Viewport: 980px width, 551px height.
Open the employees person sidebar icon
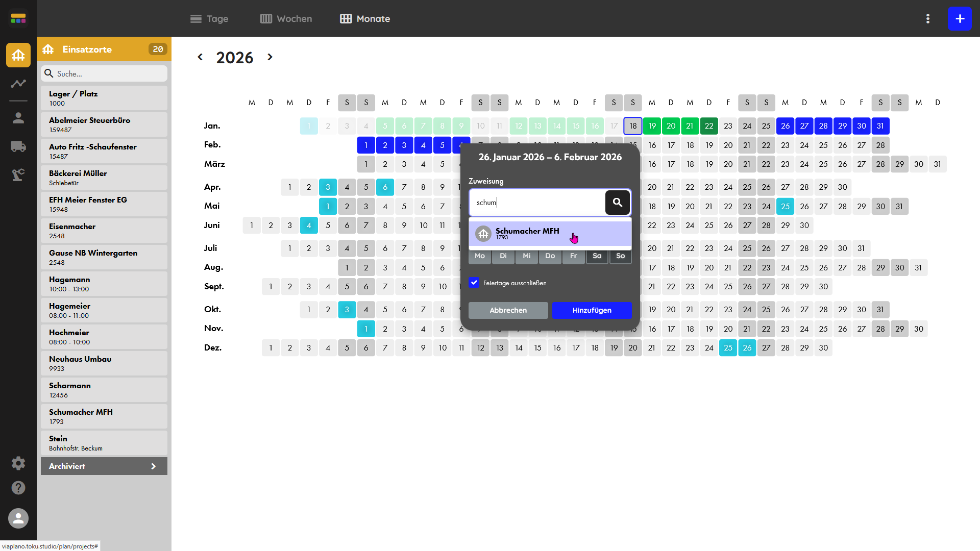[x=18, y=118]
